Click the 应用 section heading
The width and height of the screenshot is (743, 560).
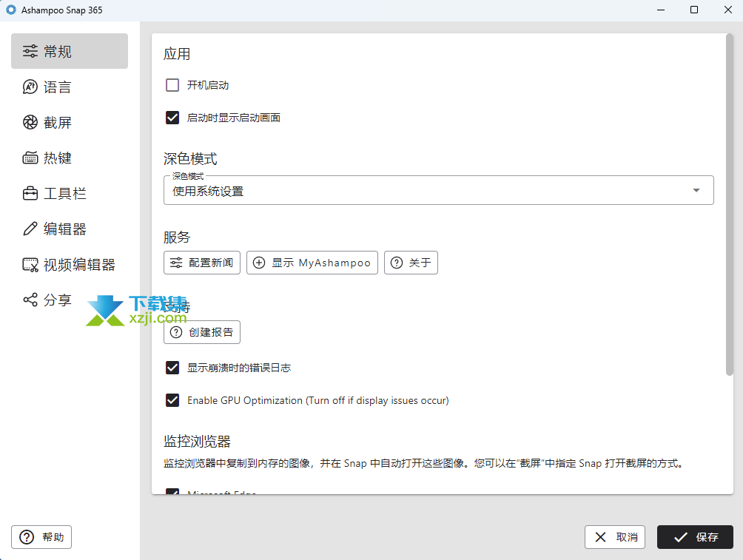(x=177, y=54)
